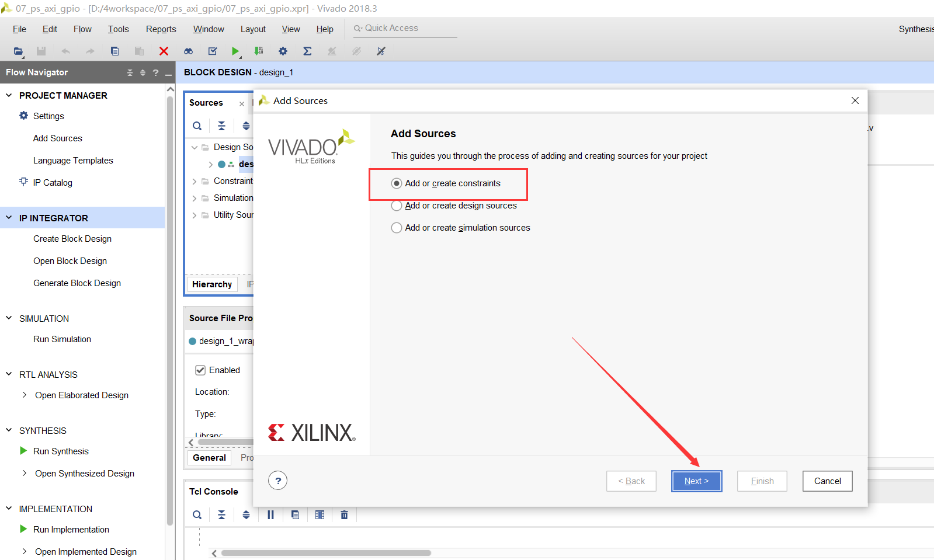Collapse the IMPLEMENTATION section
This screenshot has width=934, height=560.
click(9, 509)
